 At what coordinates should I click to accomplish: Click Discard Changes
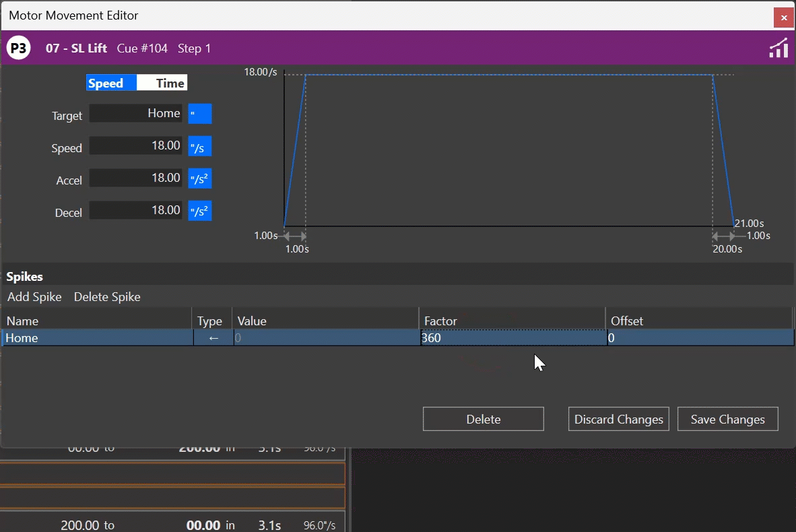coord(618,419)
